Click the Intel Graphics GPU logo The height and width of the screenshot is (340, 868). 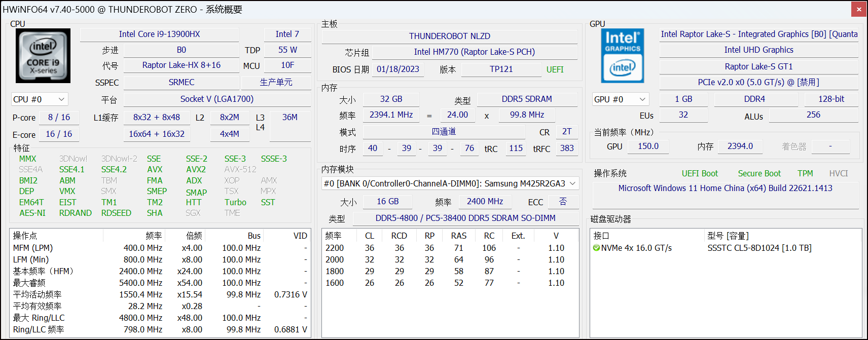coord(622,56)
